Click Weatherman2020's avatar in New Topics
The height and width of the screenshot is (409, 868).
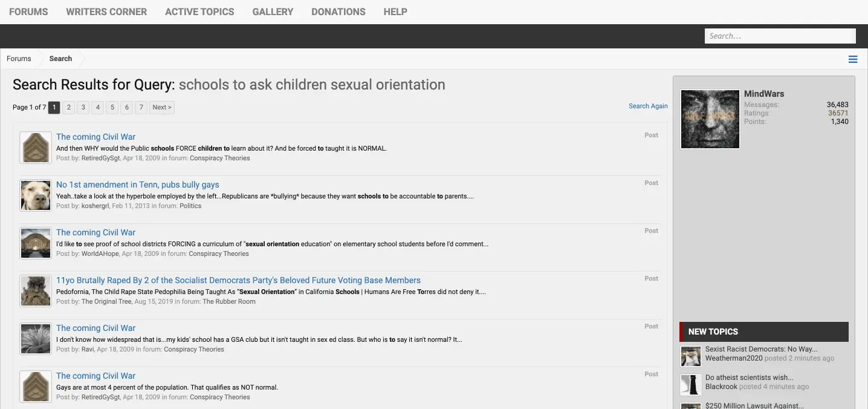691,356
